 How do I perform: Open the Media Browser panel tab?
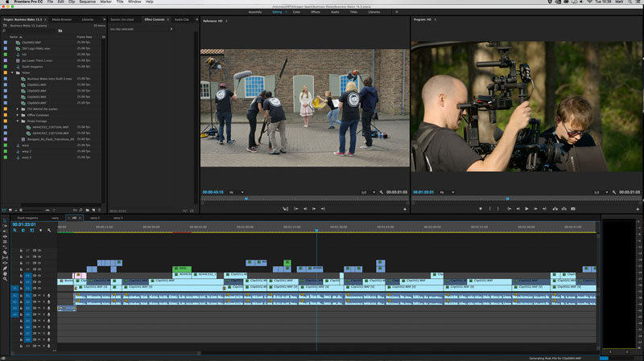pyautogui.click(x=61, y=18)
